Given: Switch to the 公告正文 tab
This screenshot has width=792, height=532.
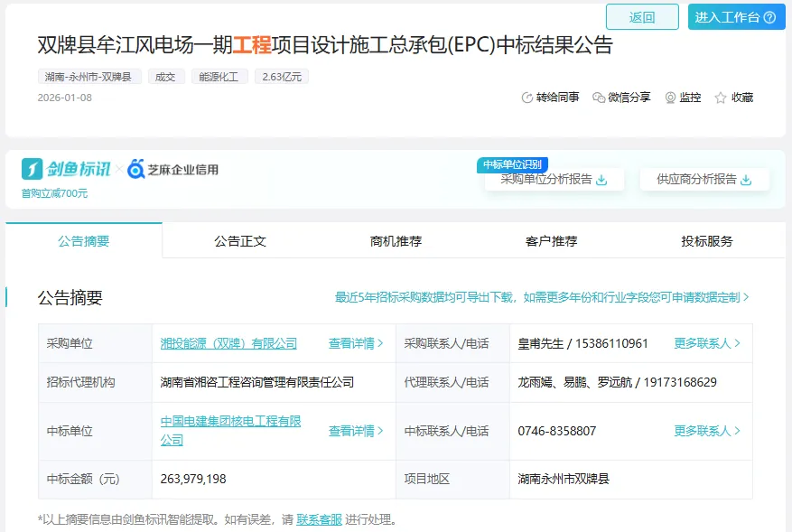Looking at the screenshot, I should [x=240, y=241].
